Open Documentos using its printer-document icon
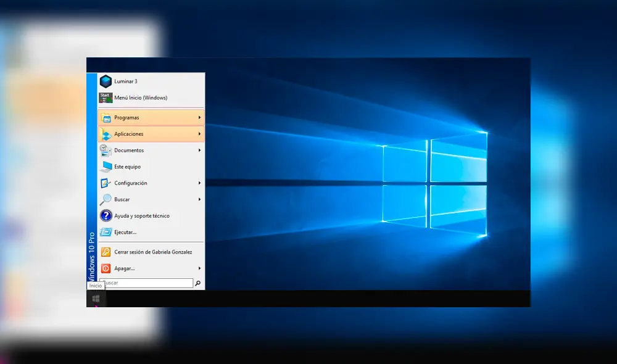Screen dimensions: 617x364 point(106,150)
